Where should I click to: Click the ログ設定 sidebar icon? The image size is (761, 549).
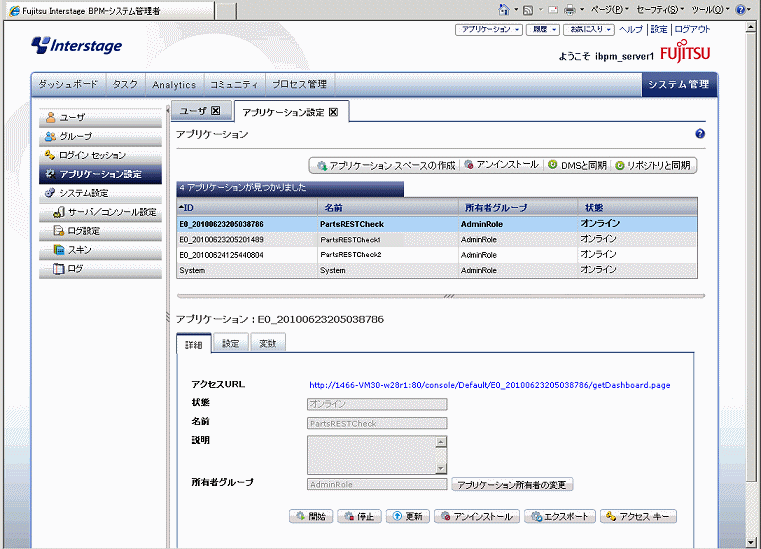(x=59, y=231)
